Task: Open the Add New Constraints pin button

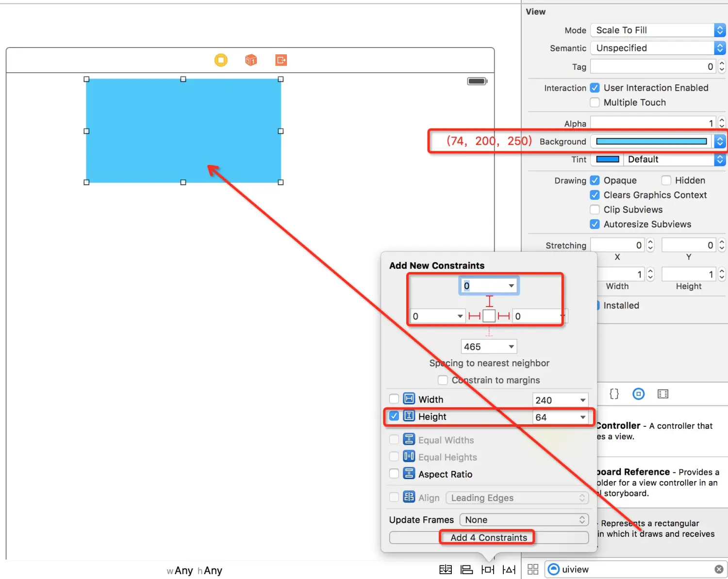Action: click(x=488, y=569)
